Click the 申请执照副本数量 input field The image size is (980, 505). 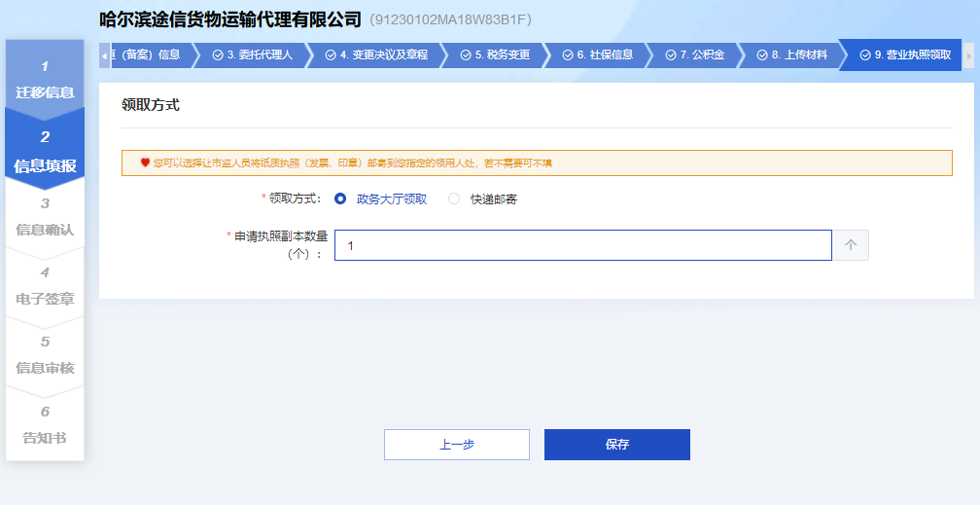tap(582, 245)
